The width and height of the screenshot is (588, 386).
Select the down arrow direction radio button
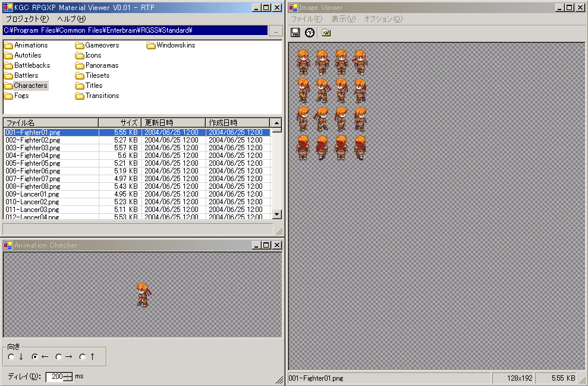click(x=11, y=357)
